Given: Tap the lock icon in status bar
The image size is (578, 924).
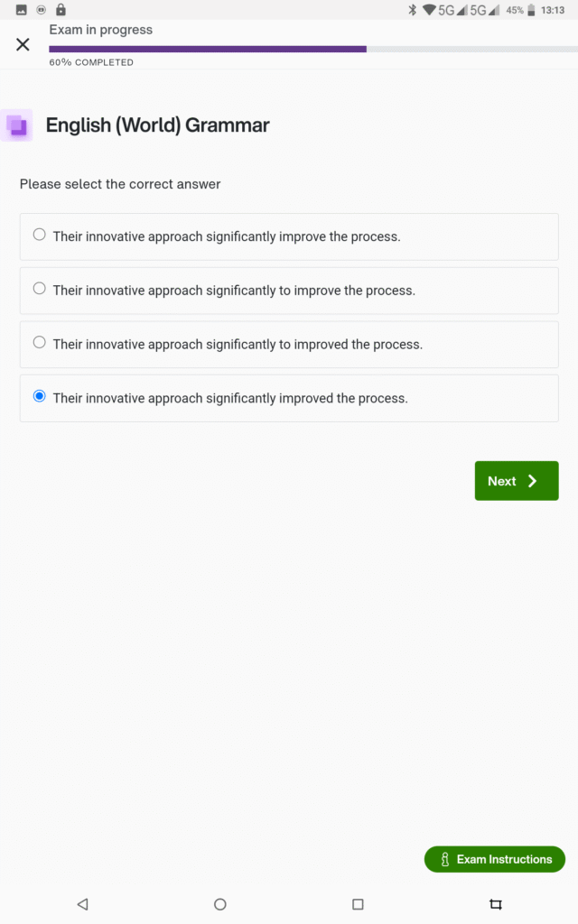Looking at the screenshot, I should (61, 10).
